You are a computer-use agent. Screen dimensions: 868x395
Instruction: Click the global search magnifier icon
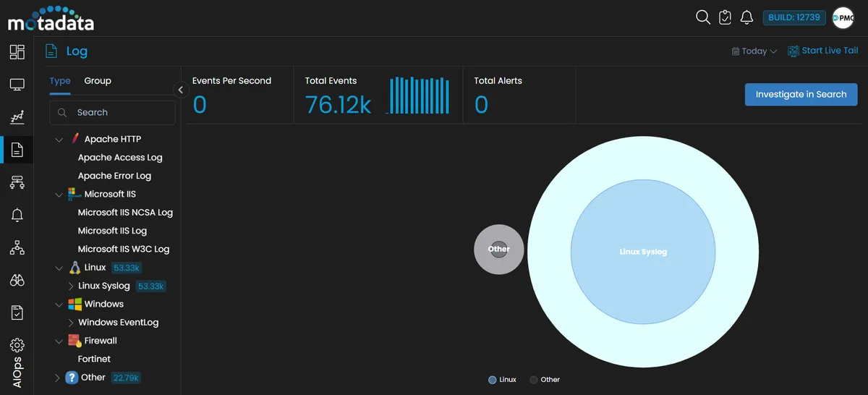pos(703,17)
